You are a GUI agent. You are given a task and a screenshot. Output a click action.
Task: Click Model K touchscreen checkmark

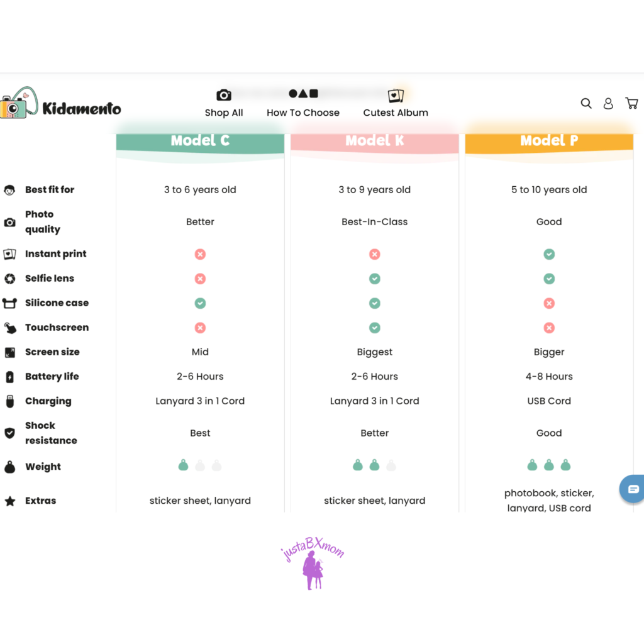[375, 328]
